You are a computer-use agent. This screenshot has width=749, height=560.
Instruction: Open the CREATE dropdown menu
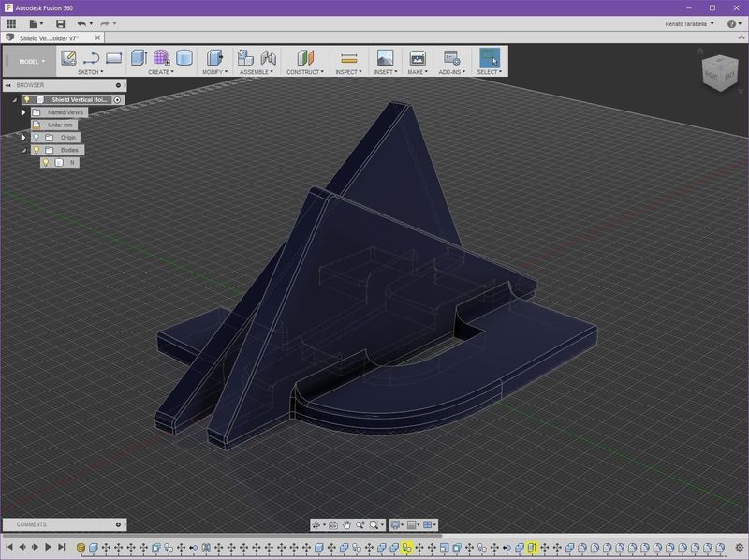point(161,72)
